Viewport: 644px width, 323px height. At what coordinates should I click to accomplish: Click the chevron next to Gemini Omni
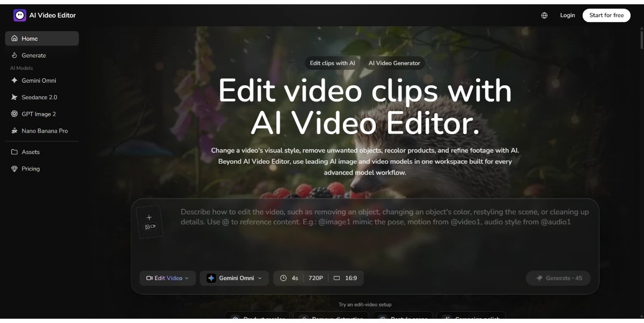[x=260, y=278]
